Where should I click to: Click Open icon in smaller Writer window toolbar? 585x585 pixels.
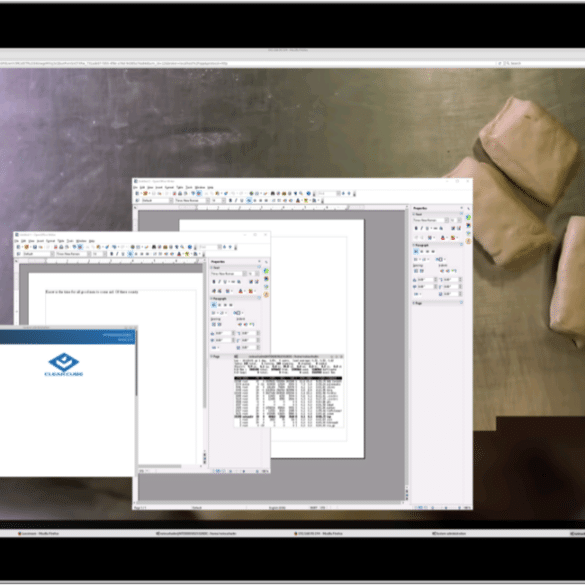(26, 247)
